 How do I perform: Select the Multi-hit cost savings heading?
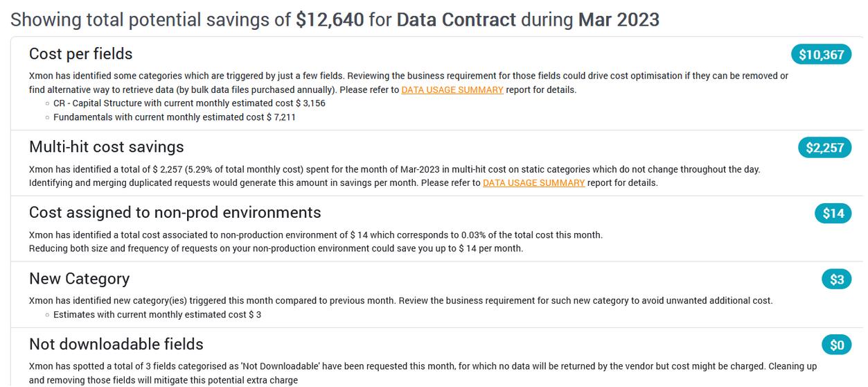[x=106, y=147]
